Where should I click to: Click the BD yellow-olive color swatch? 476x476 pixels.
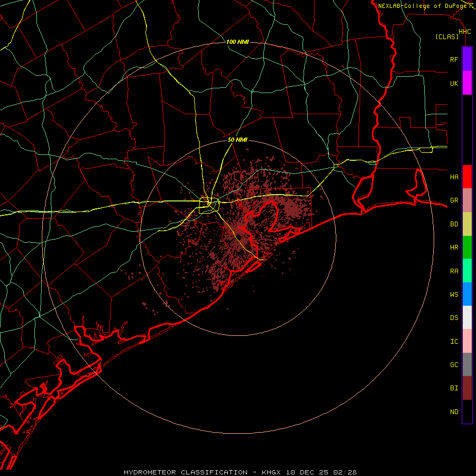point(467,224)
